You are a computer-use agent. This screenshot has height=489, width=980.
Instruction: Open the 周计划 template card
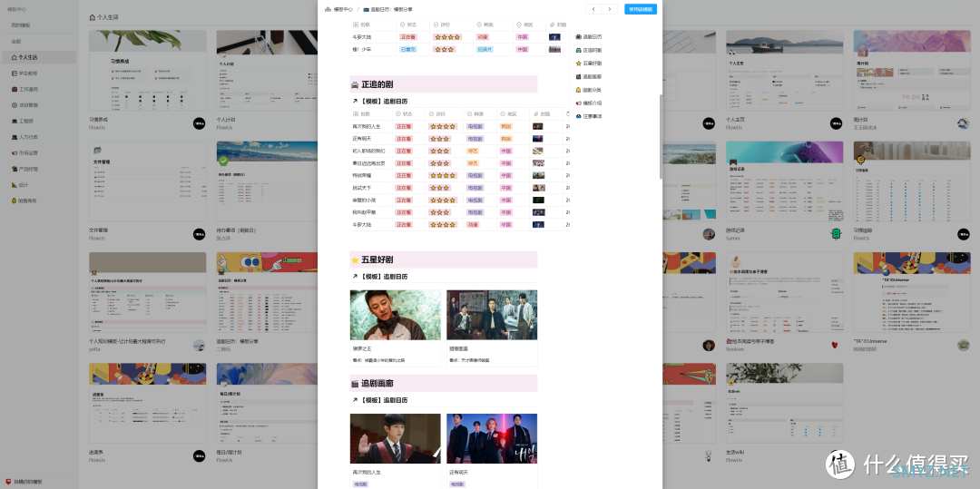(x=912, y=71)
